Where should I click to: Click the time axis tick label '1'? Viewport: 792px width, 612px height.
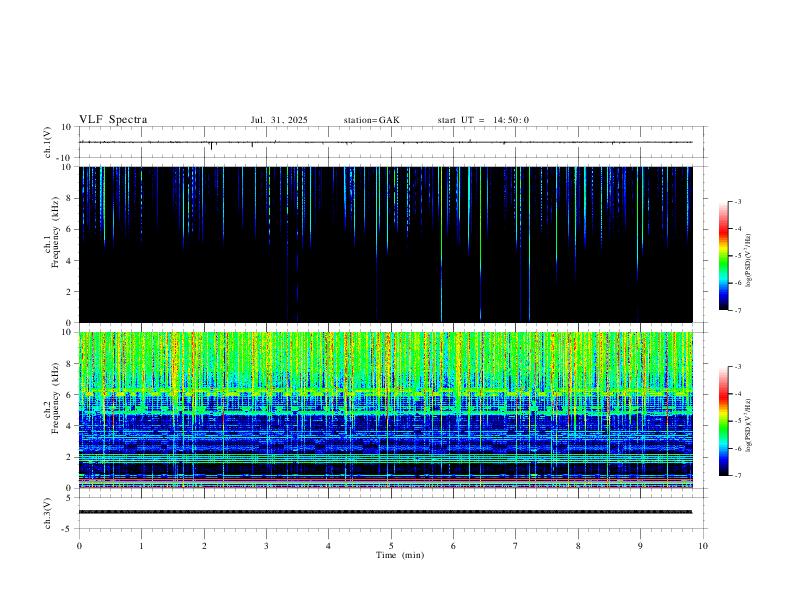tap(141, 546)
